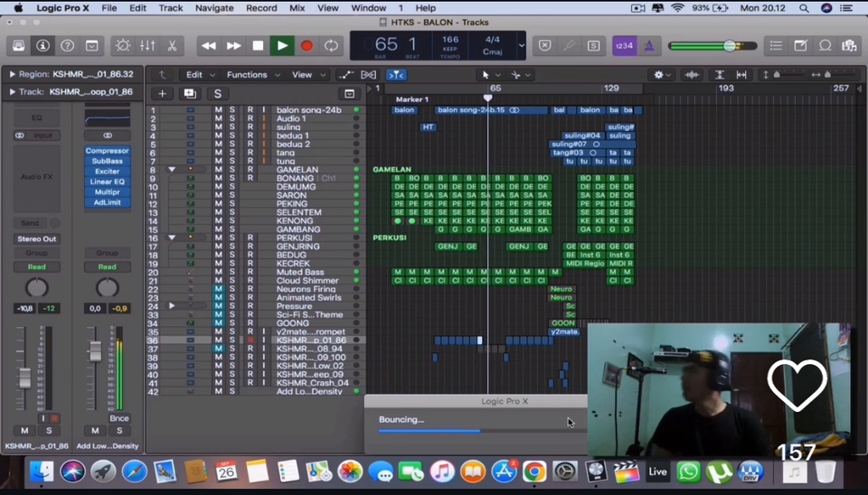868x495 pixels.
Task: Open the media Browsers button
Action: pos(849,45)
